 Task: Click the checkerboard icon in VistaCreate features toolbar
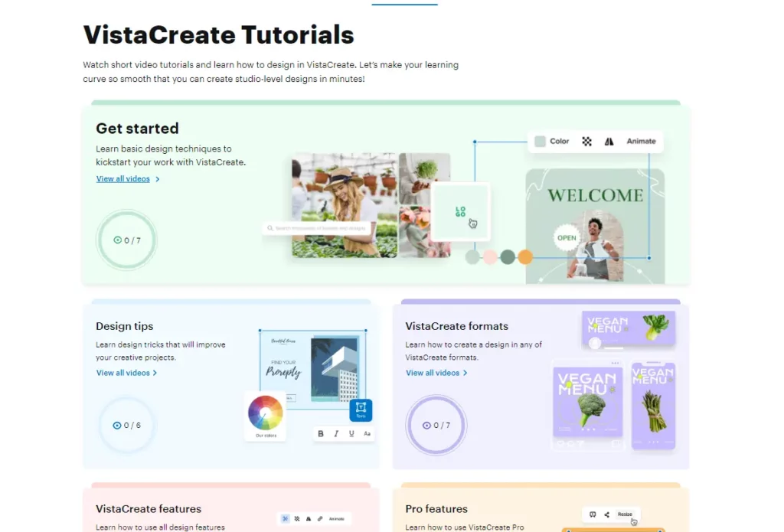click(297, 519)
